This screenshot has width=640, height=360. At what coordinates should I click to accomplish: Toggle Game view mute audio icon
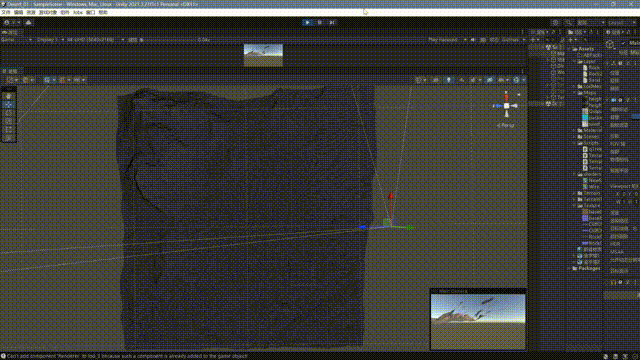coord(473,40)
